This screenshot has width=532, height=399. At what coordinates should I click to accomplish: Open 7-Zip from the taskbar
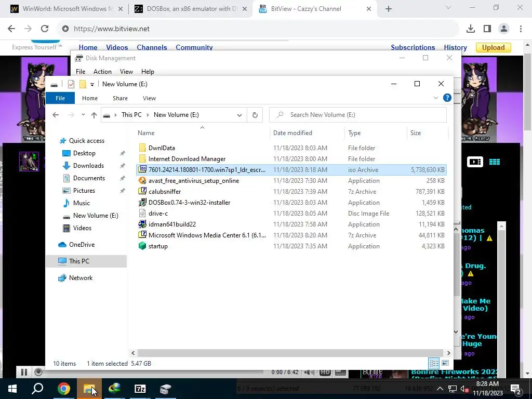pos(140,389)
